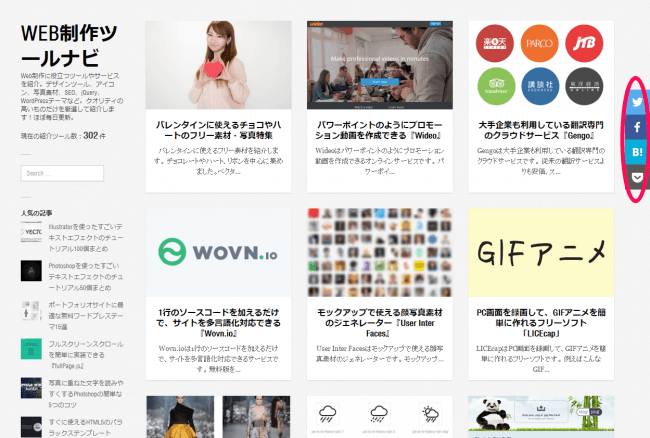650x438 pixels.
Task: Open the WOVN.io logo thumbnail
Action: coord(218,252)
